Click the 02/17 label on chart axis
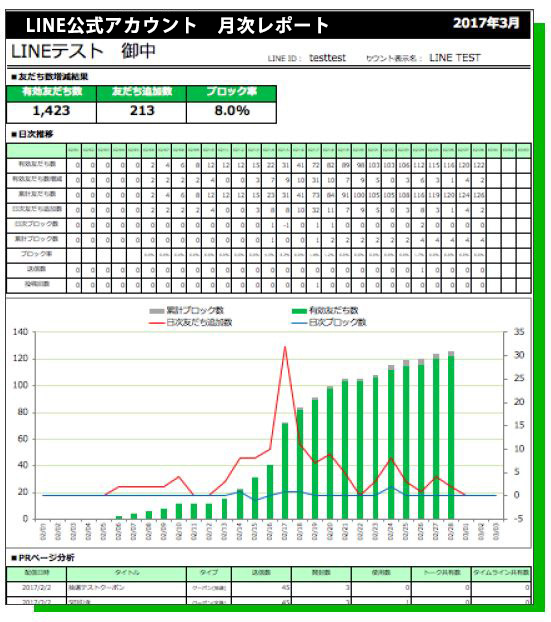Viewport: 551px width, 622px height. 285,532
